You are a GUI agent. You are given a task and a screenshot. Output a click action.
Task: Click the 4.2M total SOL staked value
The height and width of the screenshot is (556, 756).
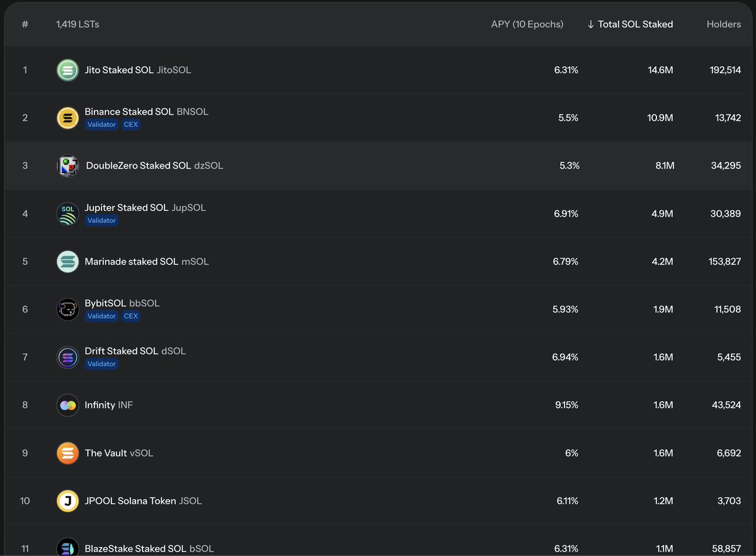[x=663, y=261]
